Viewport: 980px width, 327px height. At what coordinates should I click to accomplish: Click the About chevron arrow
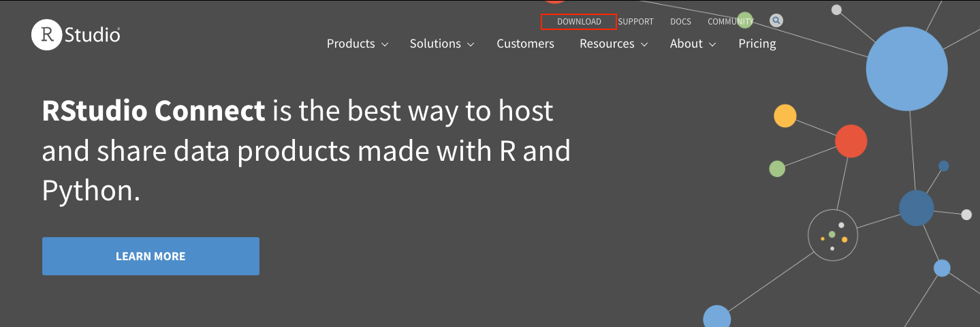pos(712,44)
